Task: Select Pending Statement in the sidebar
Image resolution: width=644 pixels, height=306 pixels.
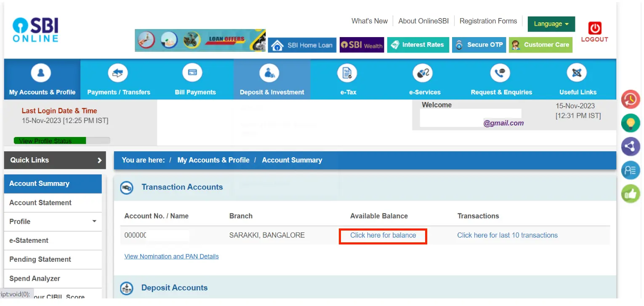Action: pos(53,260)
